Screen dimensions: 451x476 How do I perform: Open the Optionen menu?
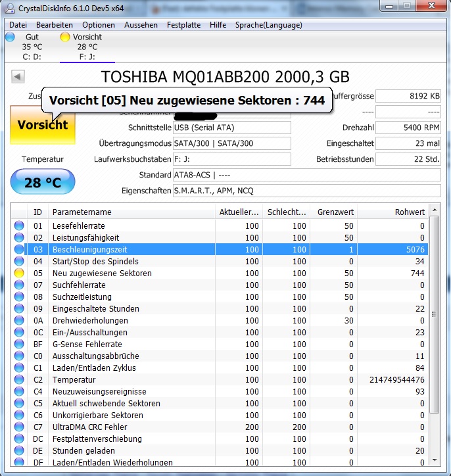click(x=99, y=25)
